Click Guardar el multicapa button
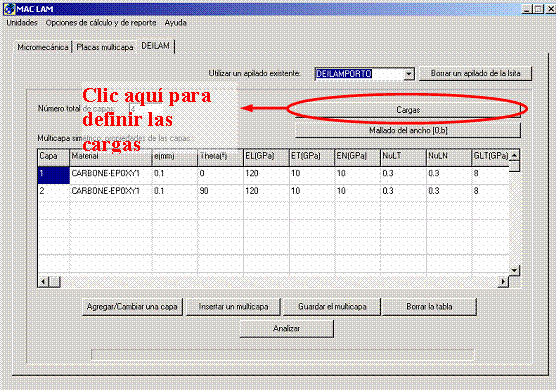 coord(332,307)
